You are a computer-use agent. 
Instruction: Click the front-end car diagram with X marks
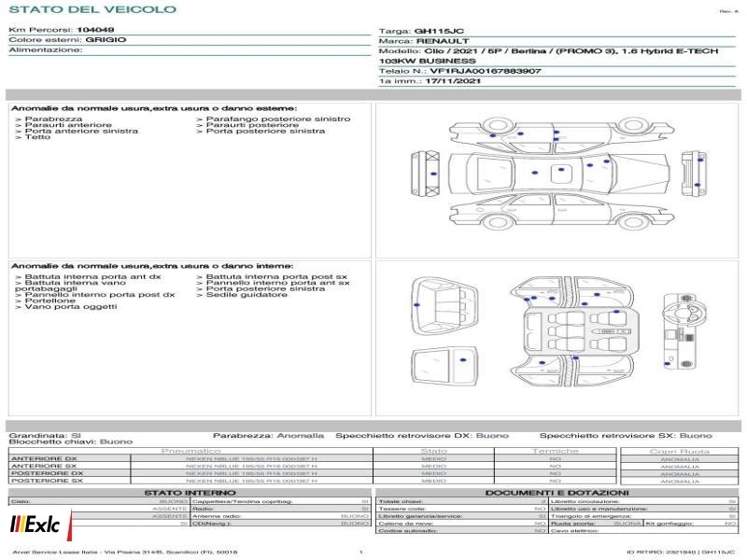[x=425, y=174]
